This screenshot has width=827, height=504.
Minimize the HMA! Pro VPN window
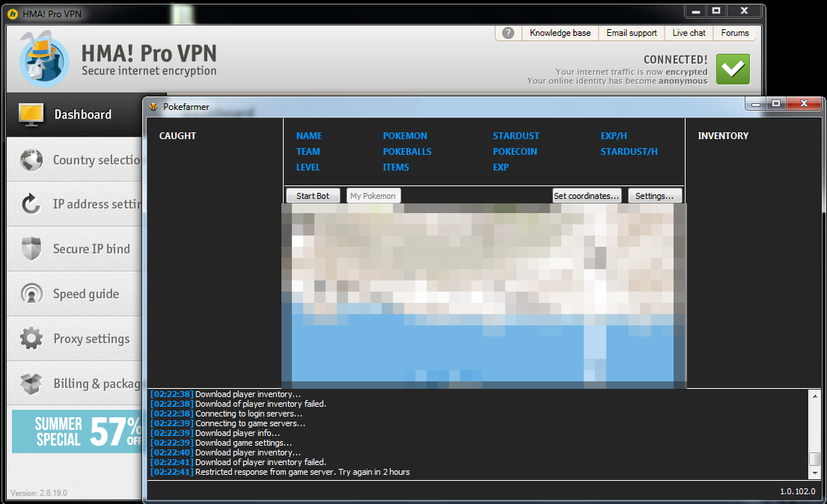coord(696,10)
